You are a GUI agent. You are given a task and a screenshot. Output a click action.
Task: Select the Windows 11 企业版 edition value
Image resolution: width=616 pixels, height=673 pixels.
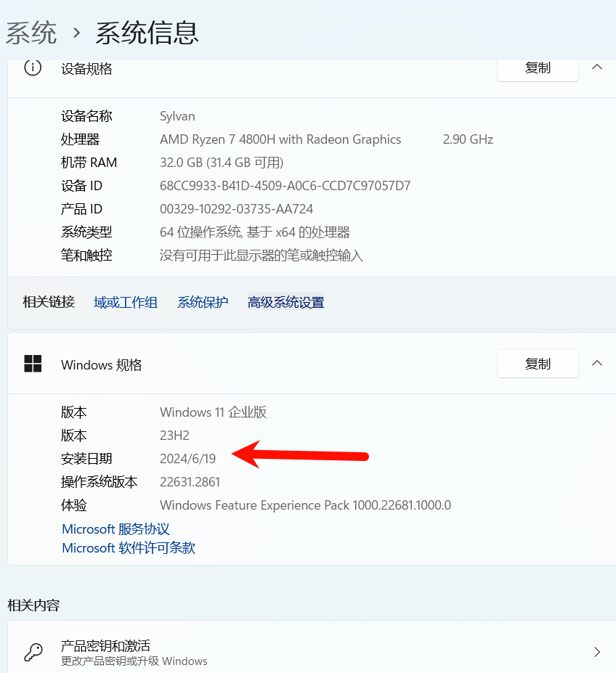pos(214,412)
